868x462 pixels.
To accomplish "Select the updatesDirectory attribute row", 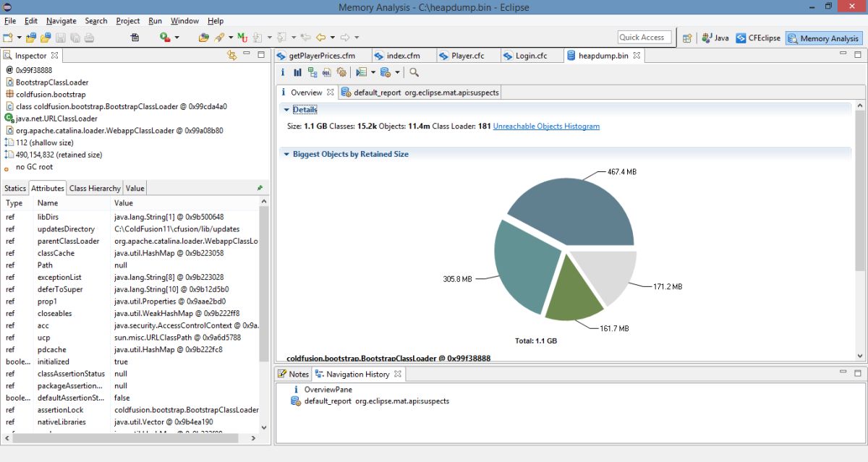I will click(x=131, y=229).
